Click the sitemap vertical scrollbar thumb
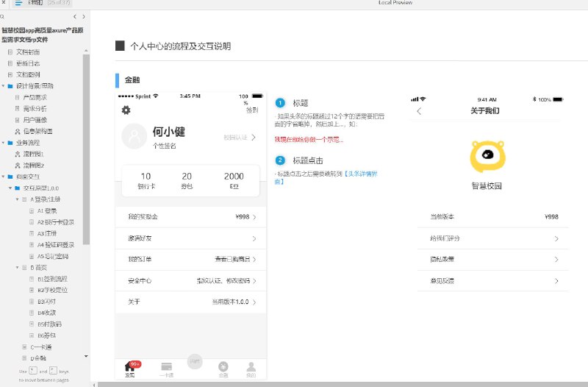588x387 pixels. tap(86, 149)
